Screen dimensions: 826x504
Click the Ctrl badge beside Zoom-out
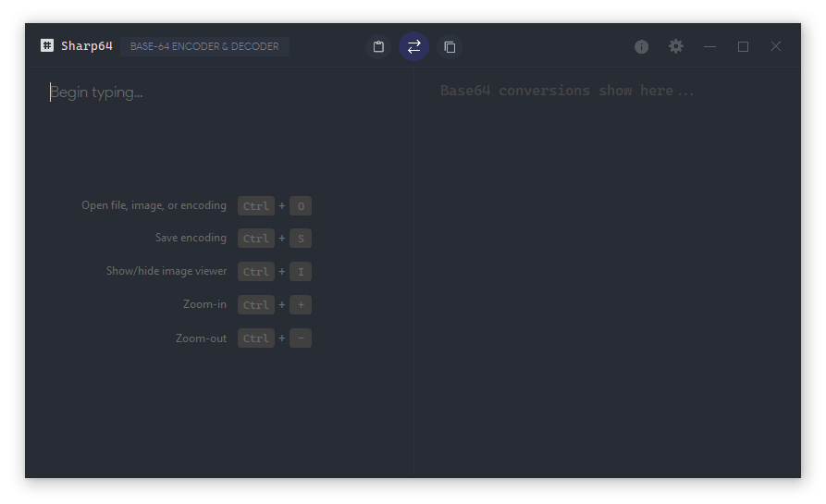coord(256,338)
